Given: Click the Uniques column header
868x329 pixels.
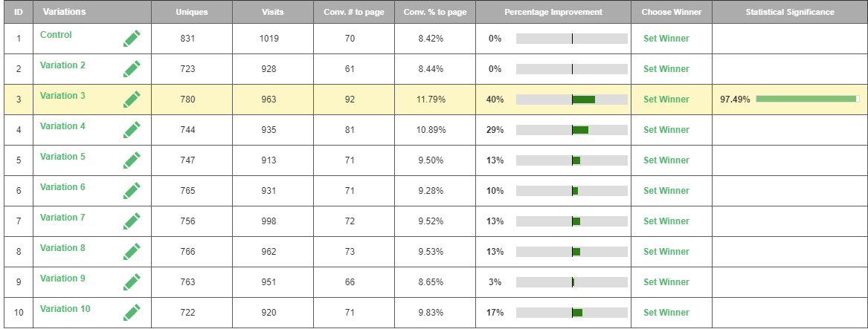Looking at the screenshot, I should point(191,13).
